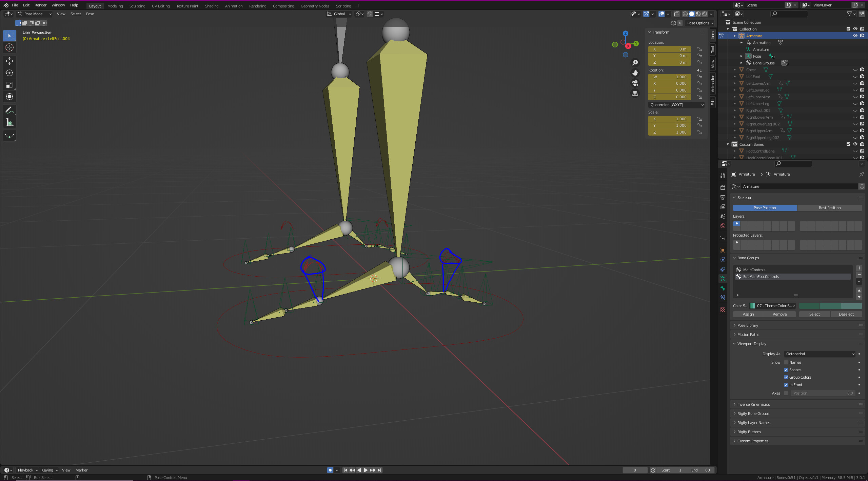Expand the Inverse Kinematics panel
This screenshot has height=481, width=868.
point(753,404)
